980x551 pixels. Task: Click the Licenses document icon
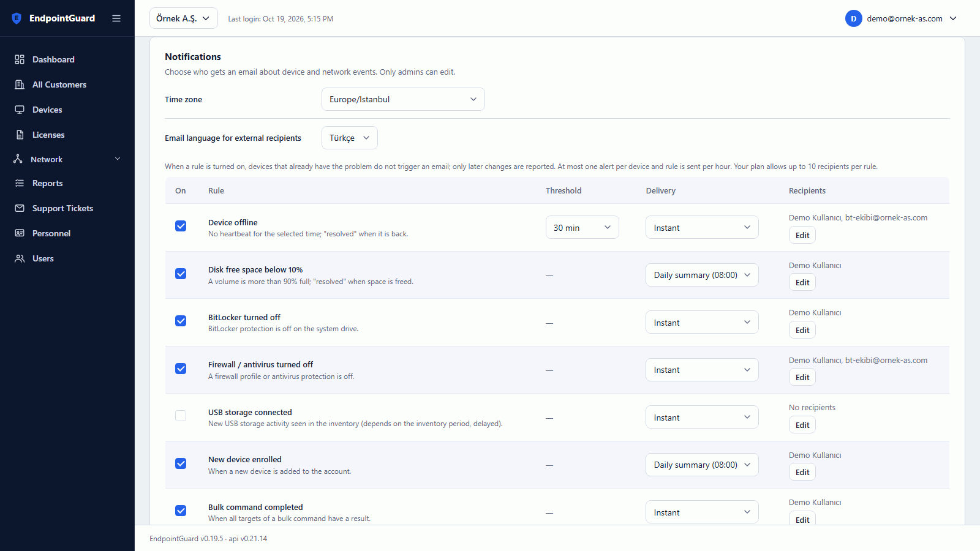tap(20, 135)
